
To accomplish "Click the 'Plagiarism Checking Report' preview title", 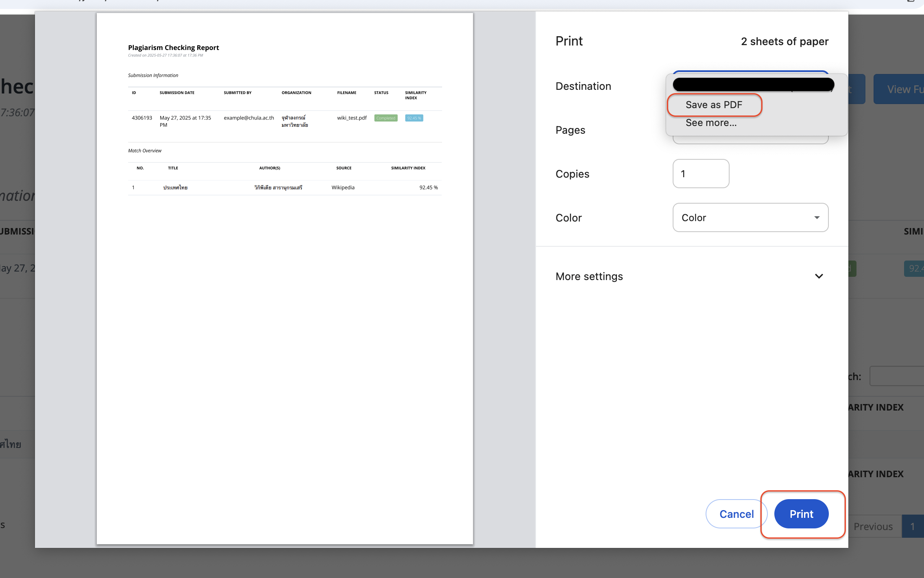I will click(174, 48).
